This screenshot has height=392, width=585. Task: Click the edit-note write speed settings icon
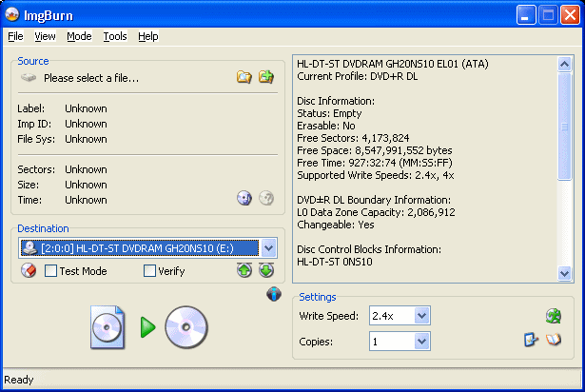coord(531,340)
